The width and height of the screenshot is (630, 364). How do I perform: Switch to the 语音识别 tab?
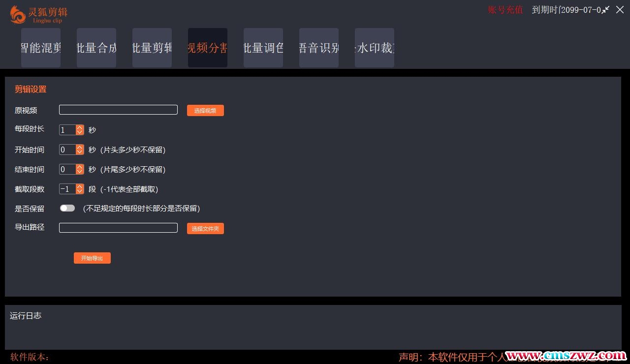click(319, 48)
